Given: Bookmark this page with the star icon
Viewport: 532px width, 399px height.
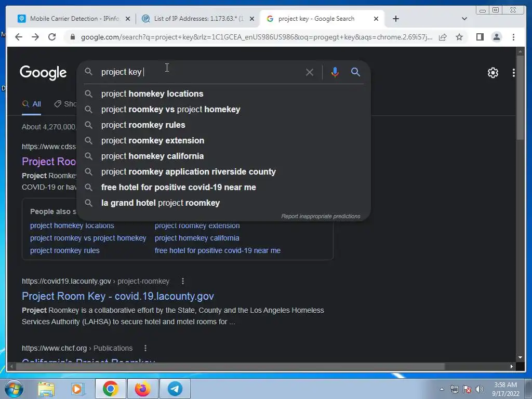Looking at the screenshot, I should 459,37.
